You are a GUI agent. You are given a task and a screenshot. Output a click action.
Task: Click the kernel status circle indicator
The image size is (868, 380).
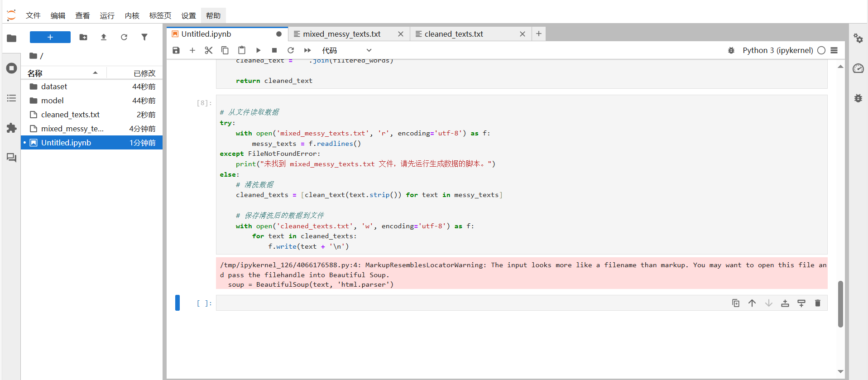(x=821, y=50)
